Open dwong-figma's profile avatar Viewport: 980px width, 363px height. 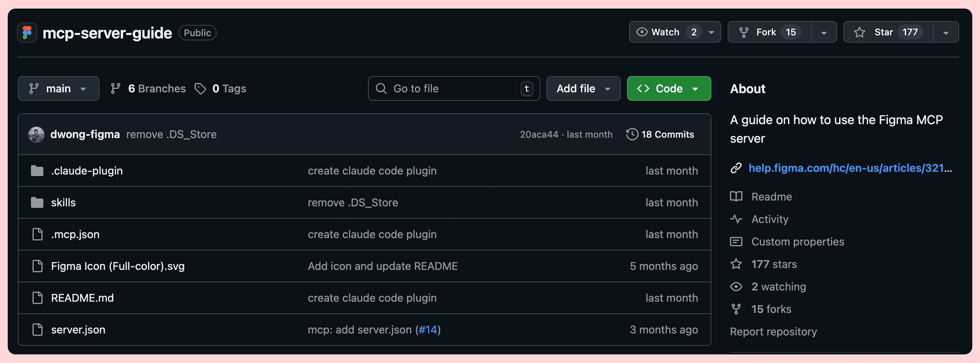pyautogui.click(x=37, y=134)
